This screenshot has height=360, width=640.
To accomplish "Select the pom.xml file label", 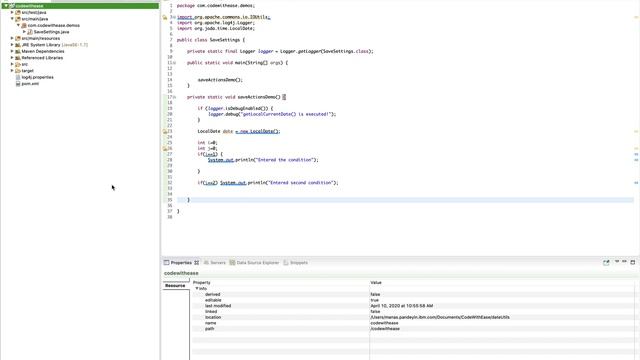I will pyautogui.click(x=30, y=84).
